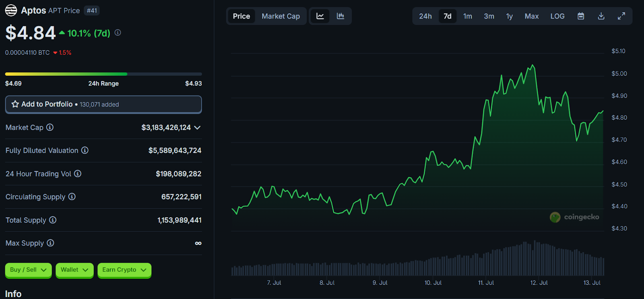
Task: Toggle the LOG scale option
Action: [x=557, y=16]
